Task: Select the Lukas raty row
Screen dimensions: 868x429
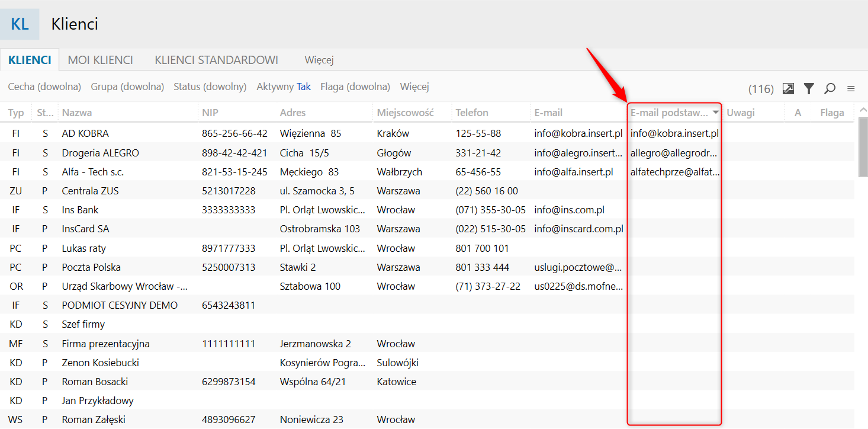Action: (427, 248)
